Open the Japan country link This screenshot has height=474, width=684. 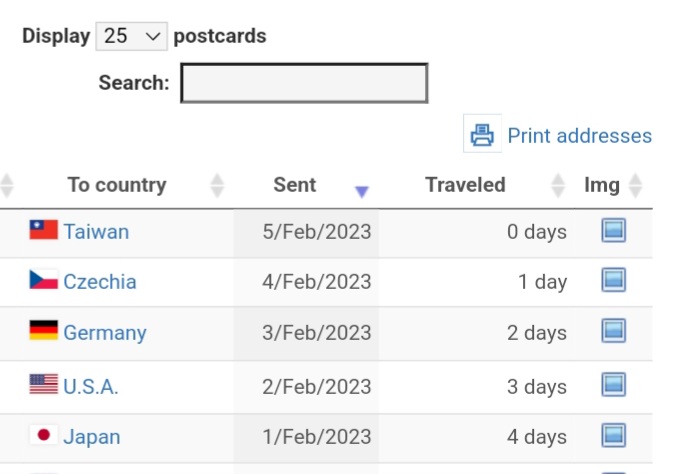coord(92,437)
